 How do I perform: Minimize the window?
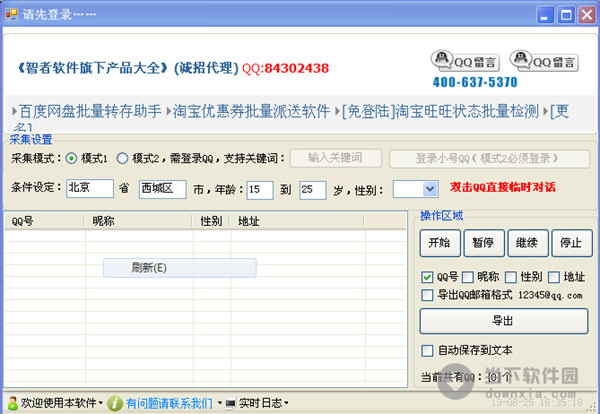545,15
